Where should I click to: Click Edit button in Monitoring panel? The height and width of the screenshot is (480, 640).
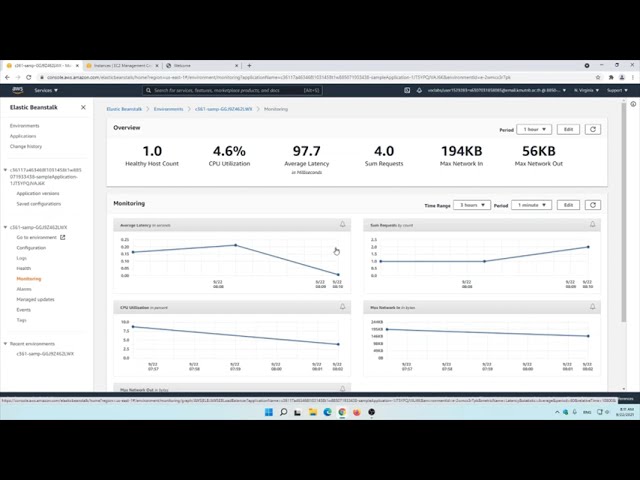click(568, 205)
